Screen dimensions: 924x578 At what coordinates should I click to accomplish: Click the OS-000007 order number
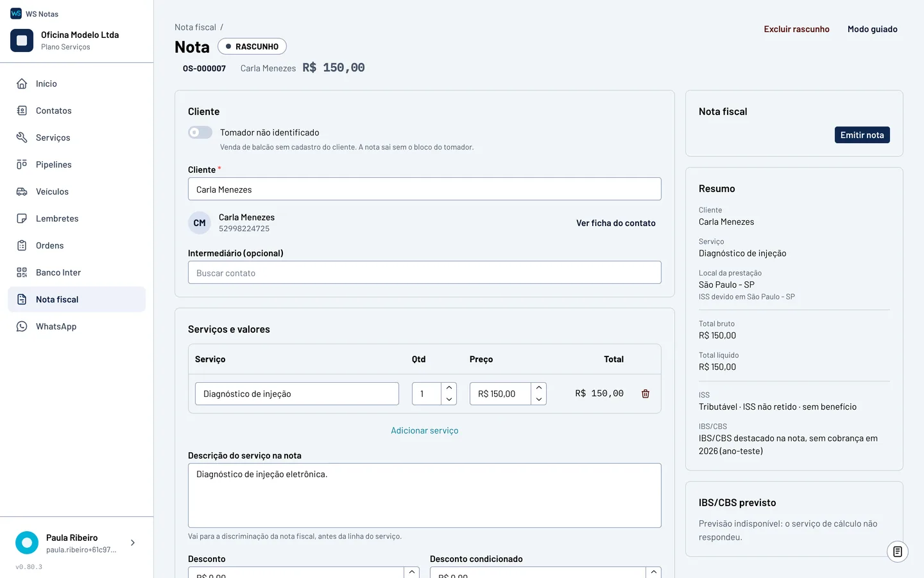[x=204, y=68]
